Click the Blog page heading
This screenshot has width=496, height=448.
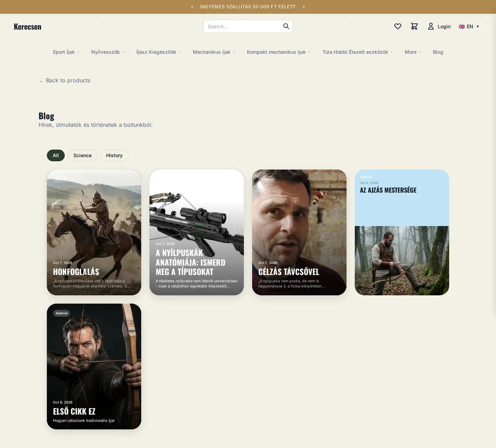pos(46,116)
